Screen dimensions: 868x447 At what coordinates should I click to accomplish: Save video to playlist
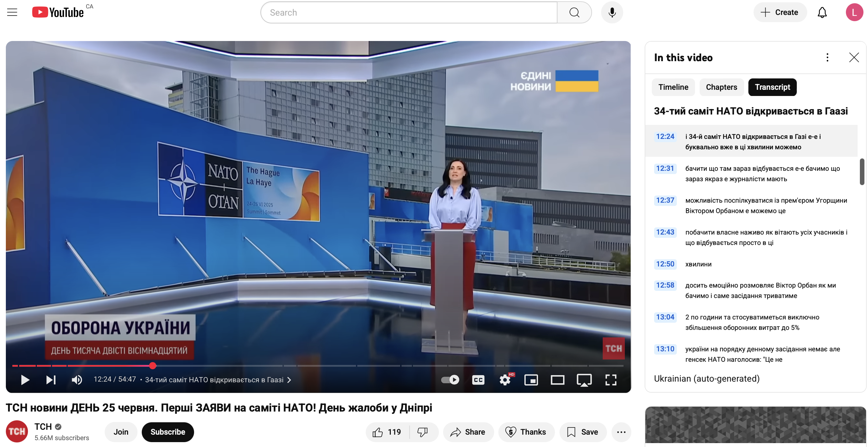[x=583, y=432]
